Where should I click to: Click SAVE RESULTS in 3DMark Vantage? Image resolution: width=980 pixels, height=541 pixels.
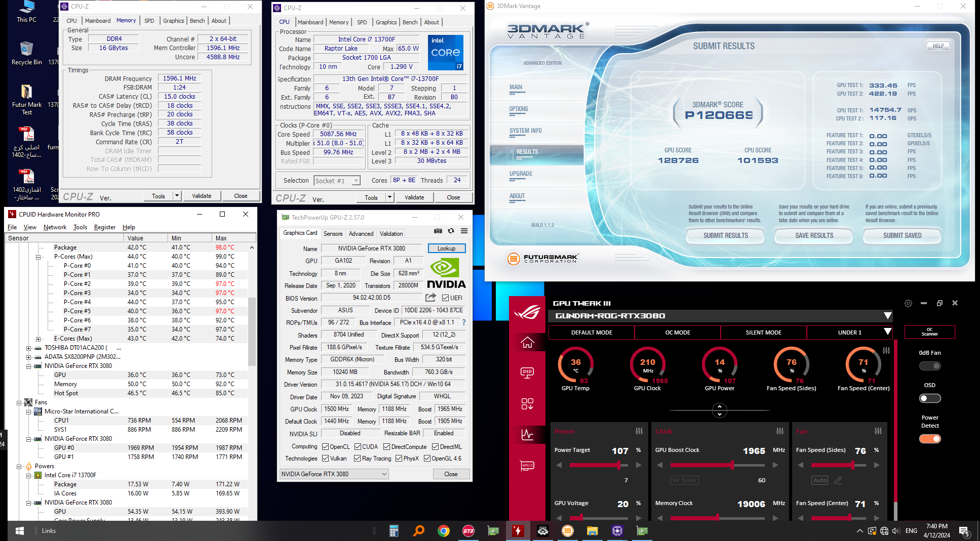coord(814,235)
